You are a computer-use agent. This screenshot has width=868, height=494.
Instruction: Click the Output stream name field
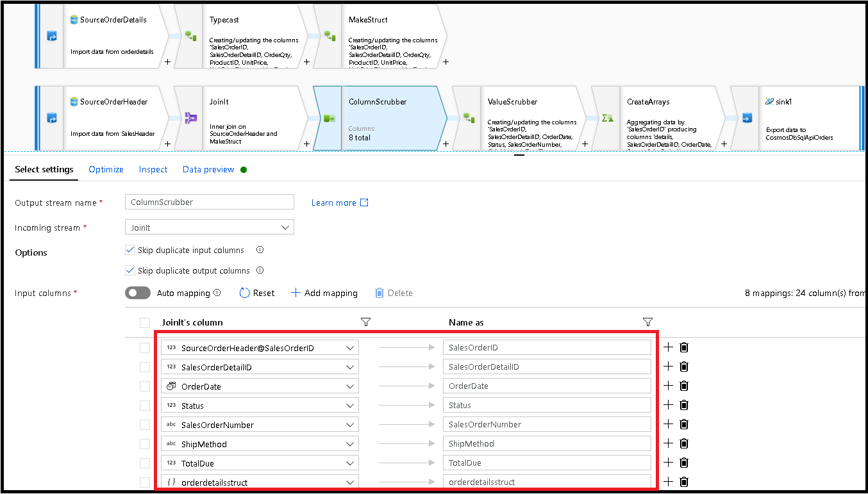209,202
